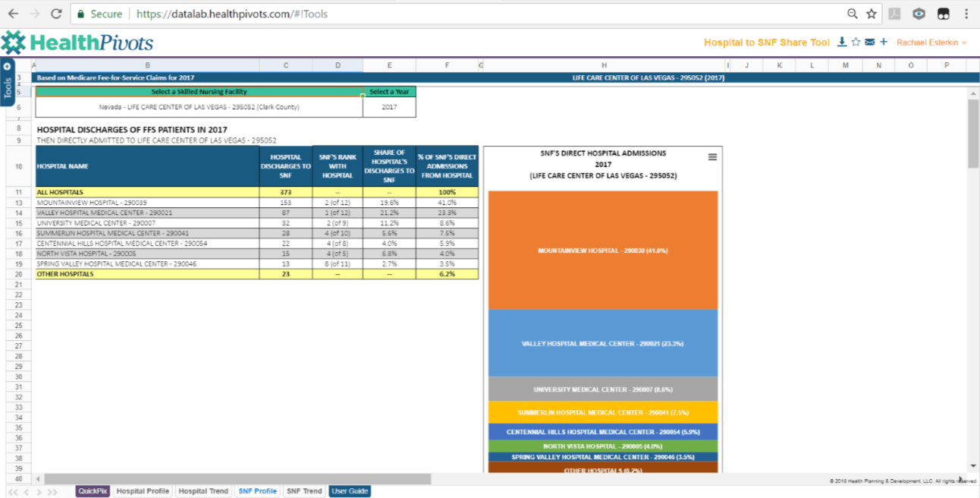Select the 'HOSPITAL NAME' column header cell
Viewport: 980px width, 498px height.
147,166
